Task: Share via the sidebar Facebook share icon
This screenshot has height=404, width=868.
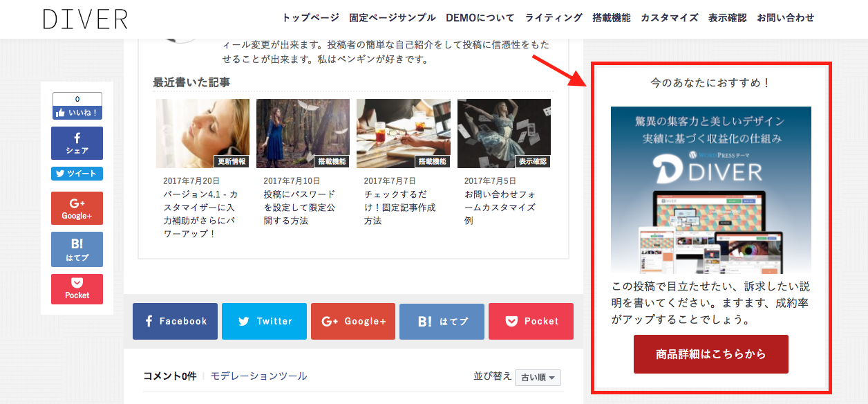Action: pyautogui.click(x=77, y=143)
